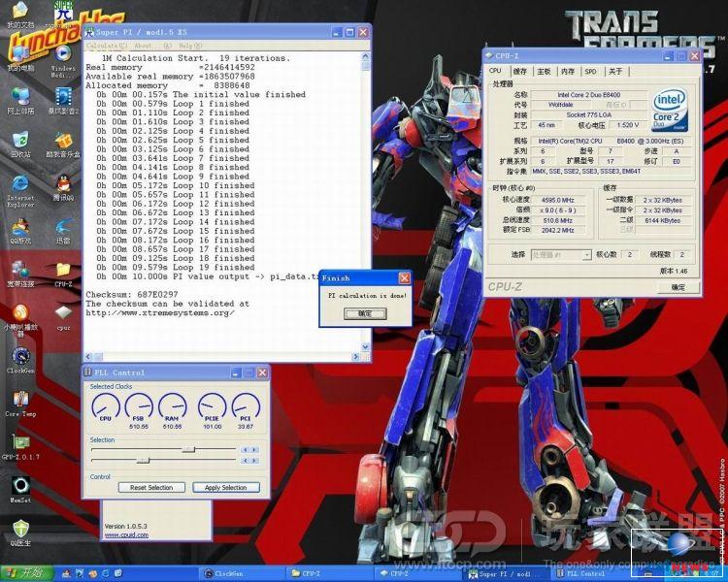728x582 pixels.
Task: Click the Intel Core 2 Duo logo in CPU-Z
Action: click(670, 111)
